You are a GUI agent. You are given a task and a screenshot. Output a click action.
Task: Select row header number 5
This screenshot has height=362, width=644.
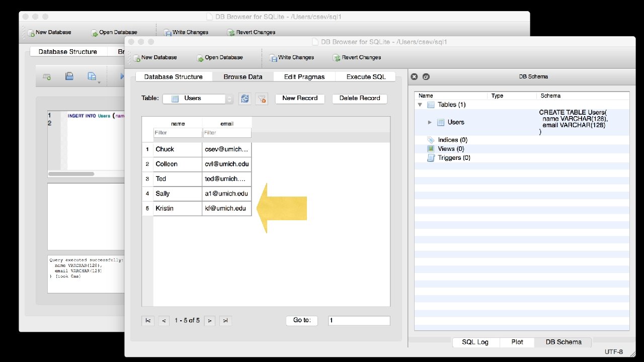coord(147,208)
